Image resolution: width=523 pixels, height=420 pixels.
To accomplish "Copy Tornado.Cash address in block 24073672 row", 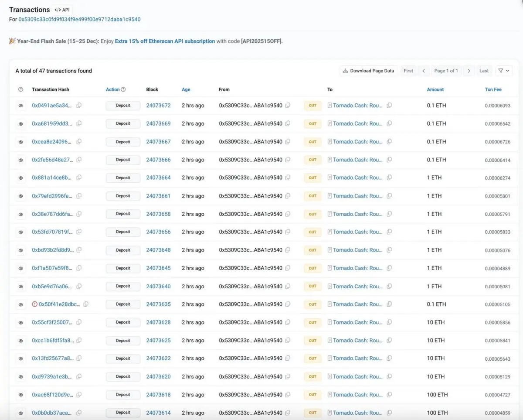I will [389, 106].
